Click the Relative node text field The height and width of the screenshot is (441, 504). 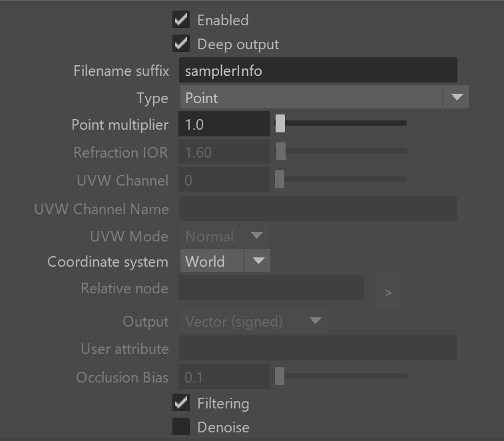pyautogui.click(x=271, y=287)
